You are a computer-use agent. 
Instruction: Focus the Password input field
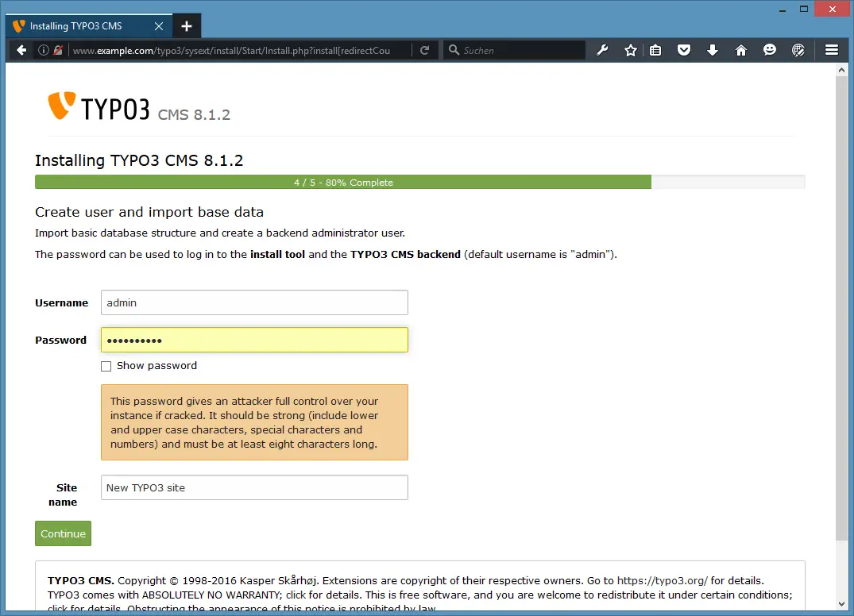[254, 340]
